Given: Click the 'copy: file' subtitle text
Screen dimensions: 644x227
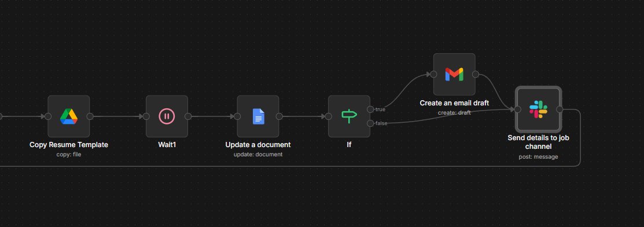Looking at the screenshot, I should (x=69, y=155).
